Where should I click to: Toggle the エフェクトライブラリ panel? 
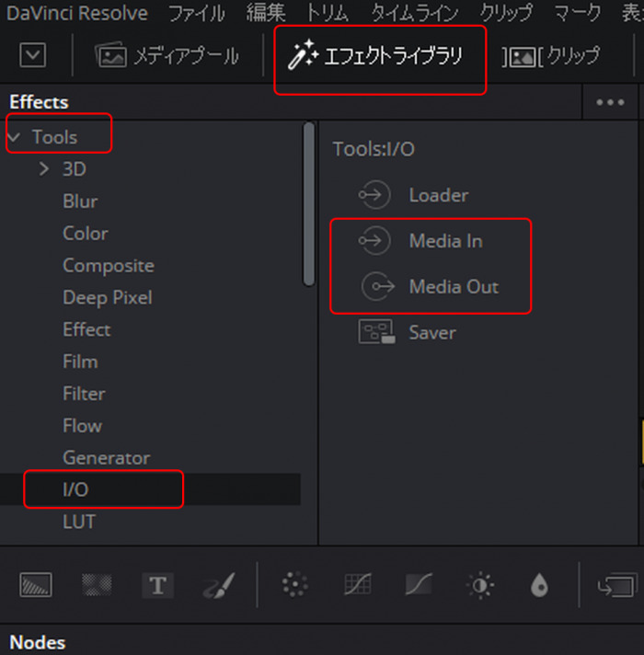pyautogui.click(x=375, y=56)
